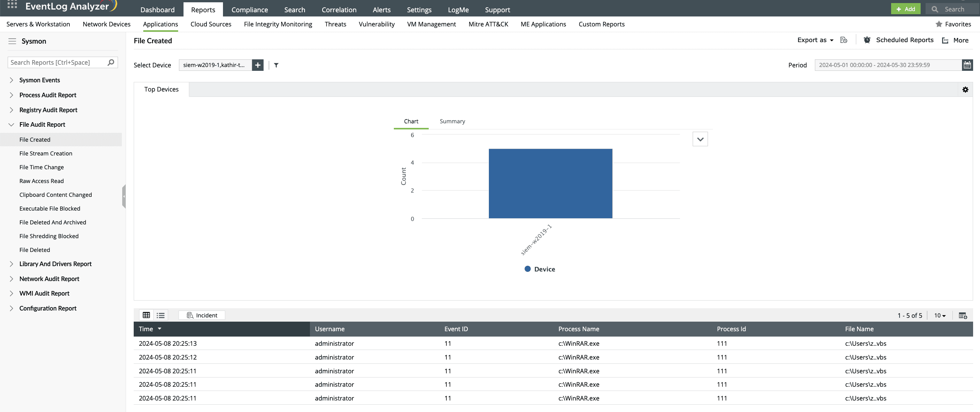The height and width of the screenshot is (412, 980).
Task: Open the rows-per-page dropdown showing 10
Action: coord(939,315)
